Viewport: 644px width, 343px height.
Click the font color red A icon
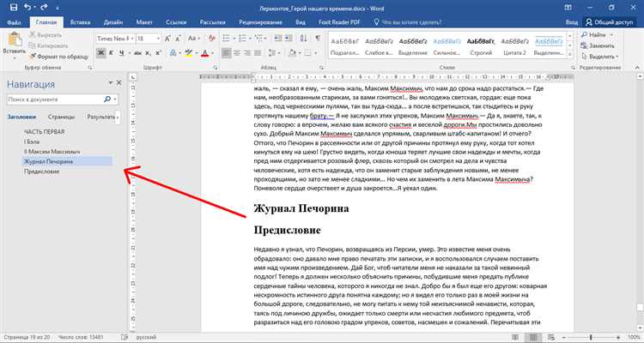coord(206,52)
